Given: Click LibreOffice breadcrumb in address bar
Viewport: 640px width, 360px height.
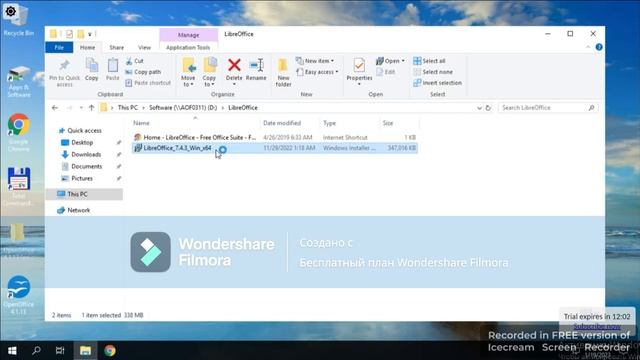Looking at the screenshot, I should (x=243, y=108).
